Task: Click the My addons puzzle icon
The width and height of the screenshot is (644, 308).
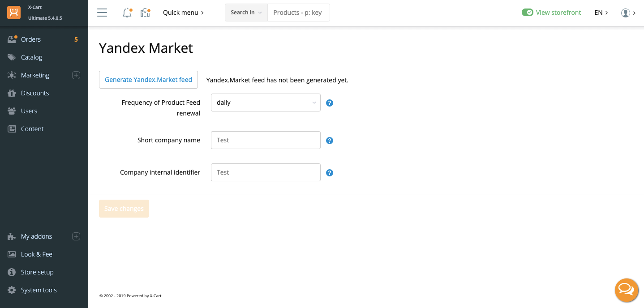Action: pyautogui.click(x=12, y=236)
